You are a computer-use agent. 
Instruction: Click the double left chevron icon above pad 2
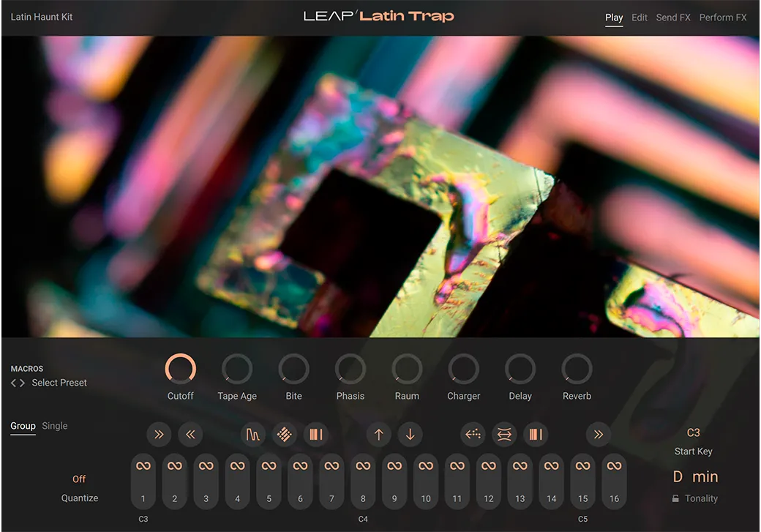click(x=190, y=435)
